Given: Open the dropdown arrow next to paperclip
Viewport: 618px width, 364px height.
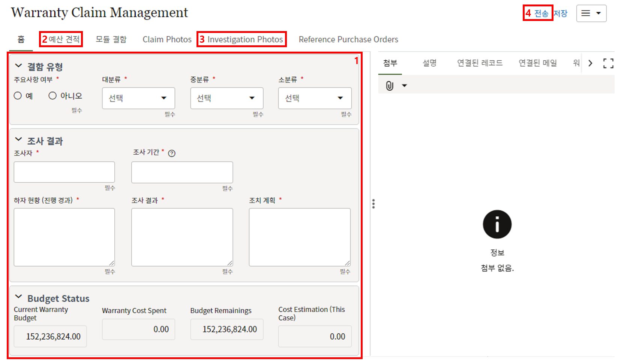Looking at the screenshot, I should (404, 86).
